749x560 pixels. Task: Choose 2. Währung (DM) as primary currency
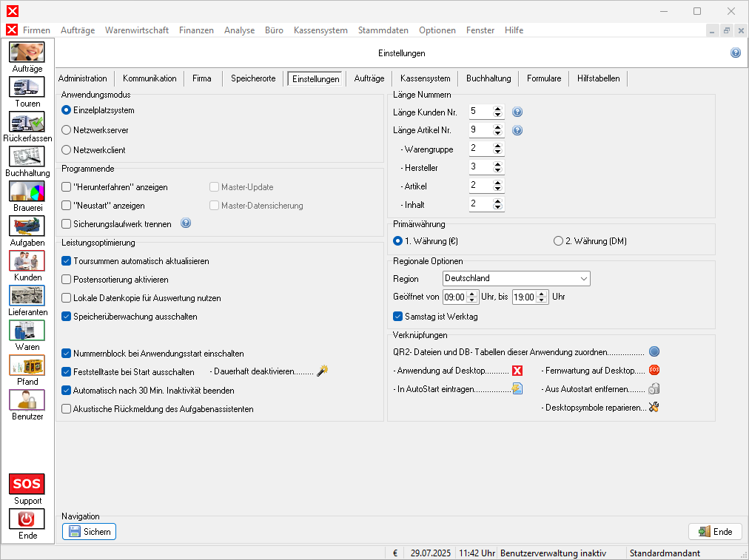coord(558,241)
